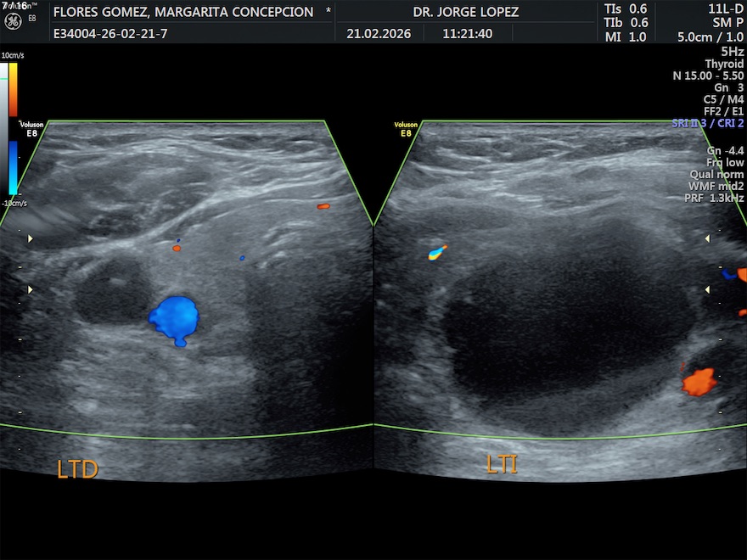This screenshot has width=747, height=560.
Task: Select the LTD annotation label
Action: tap(77, 469)
